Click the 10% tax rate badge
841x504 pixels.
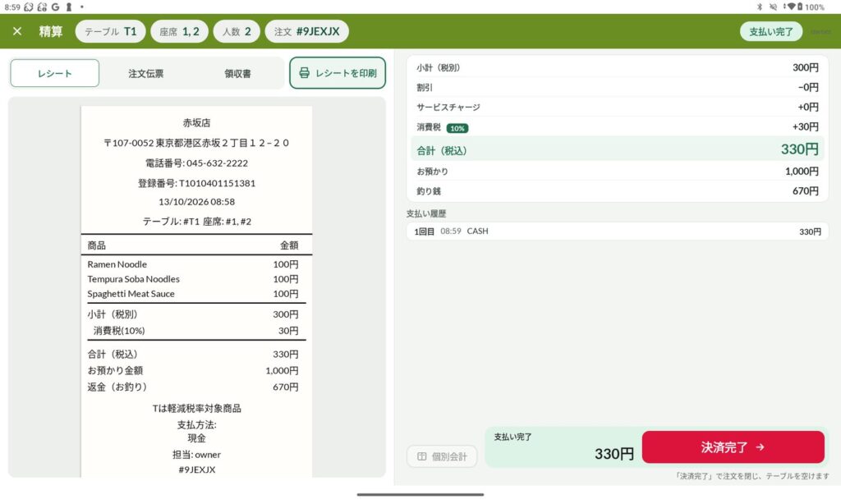457,128
